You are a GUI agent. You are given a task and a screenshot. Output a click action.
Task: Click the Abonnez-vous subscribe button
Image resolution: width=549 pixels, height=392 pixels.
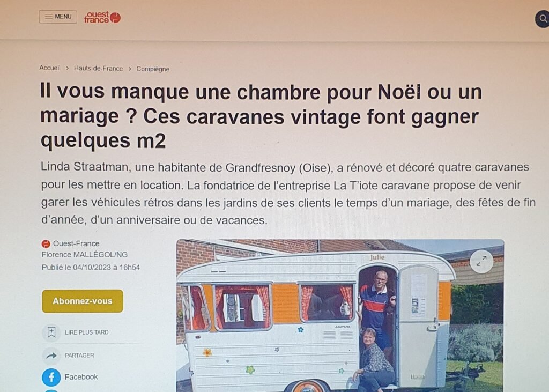[x=83, y=301]
